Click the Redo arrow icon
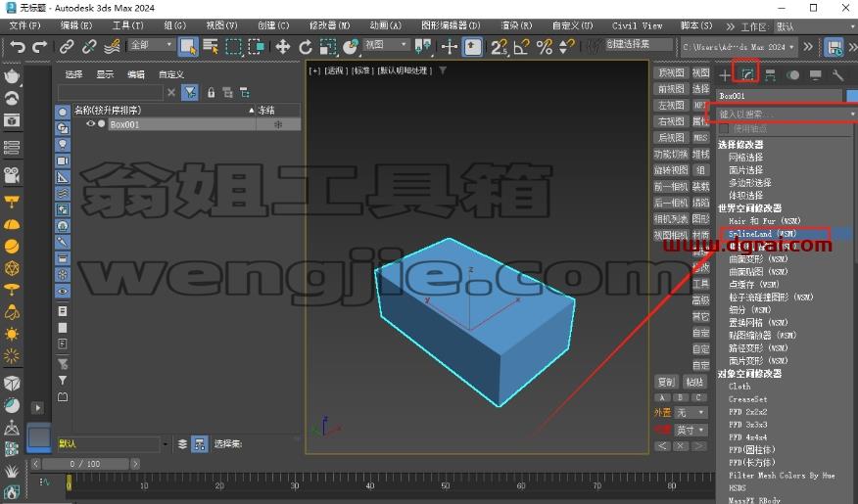The width and height of the screenshot is (858, 504). tap(39, 47)
